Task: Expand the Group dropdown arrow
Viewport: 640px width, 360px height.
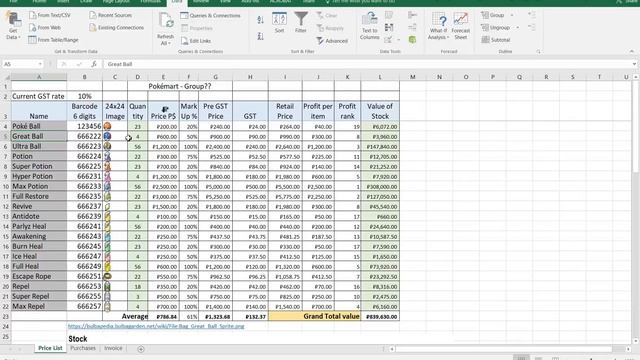Action: 512,16
